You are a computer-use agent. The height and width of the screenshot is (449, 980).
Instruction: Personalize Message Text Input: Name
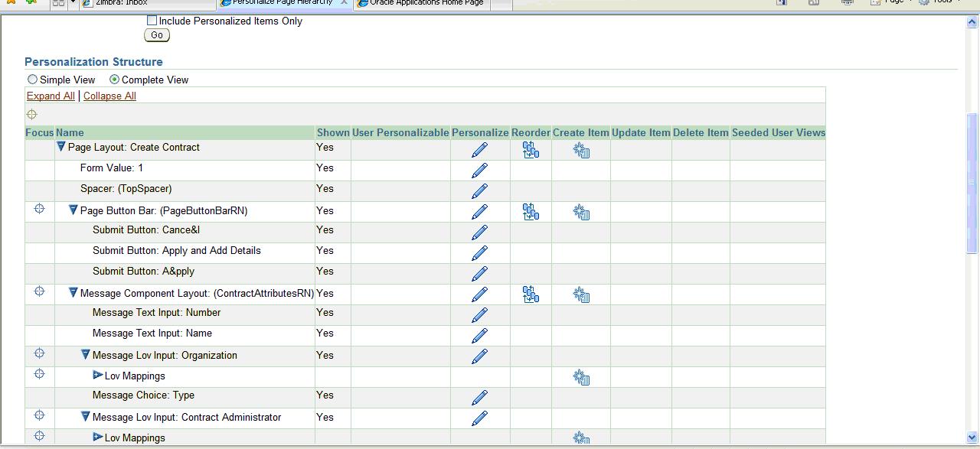(479, 336)
